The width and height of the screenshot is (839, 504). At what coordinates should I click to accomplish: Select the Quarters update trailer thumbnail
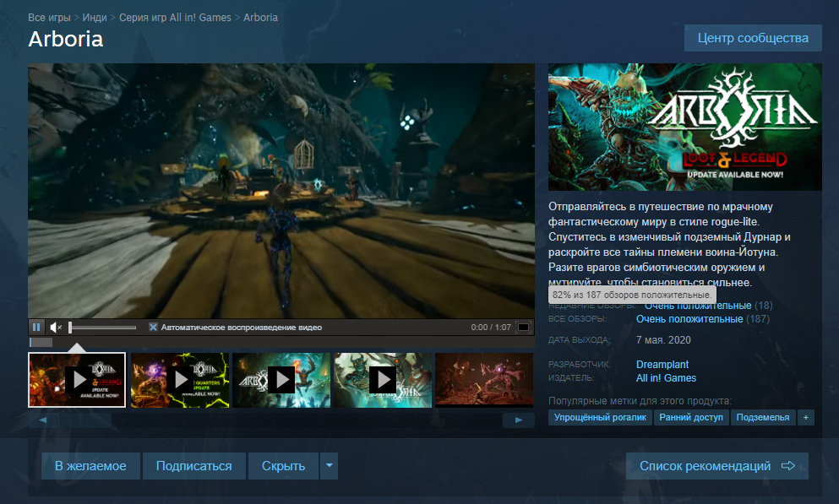(180, 380)
